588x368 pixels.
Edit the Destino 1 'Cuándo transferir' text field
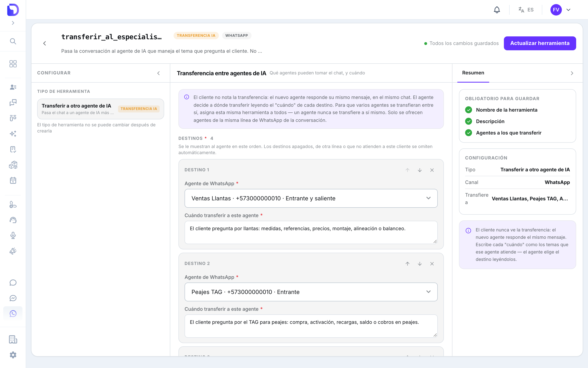(x=311, y=232)
